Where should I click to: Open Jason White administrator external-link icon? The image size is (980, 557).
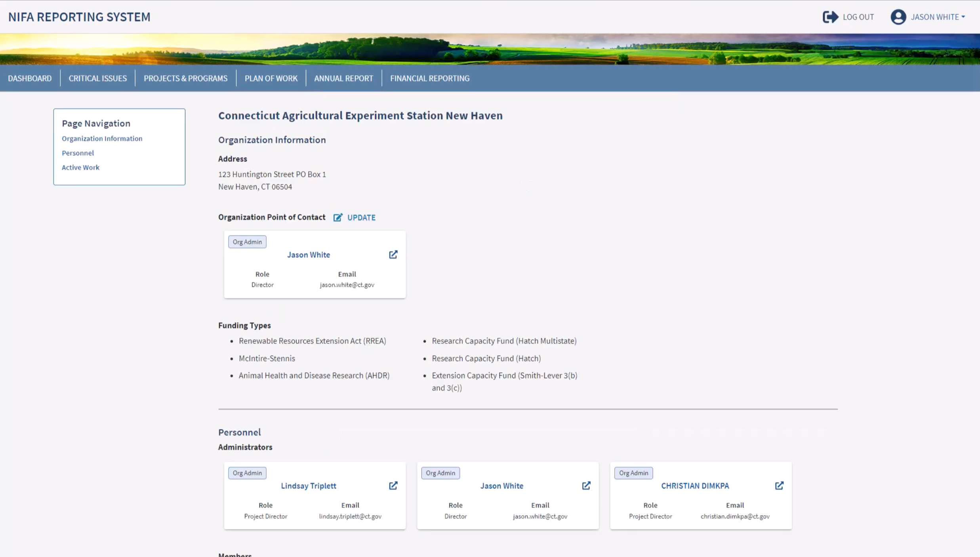(x=586, y=486)
